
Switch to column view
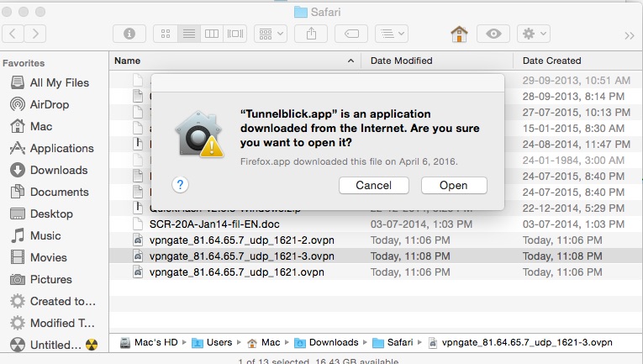pyautogui.click(x=212, y=34)
